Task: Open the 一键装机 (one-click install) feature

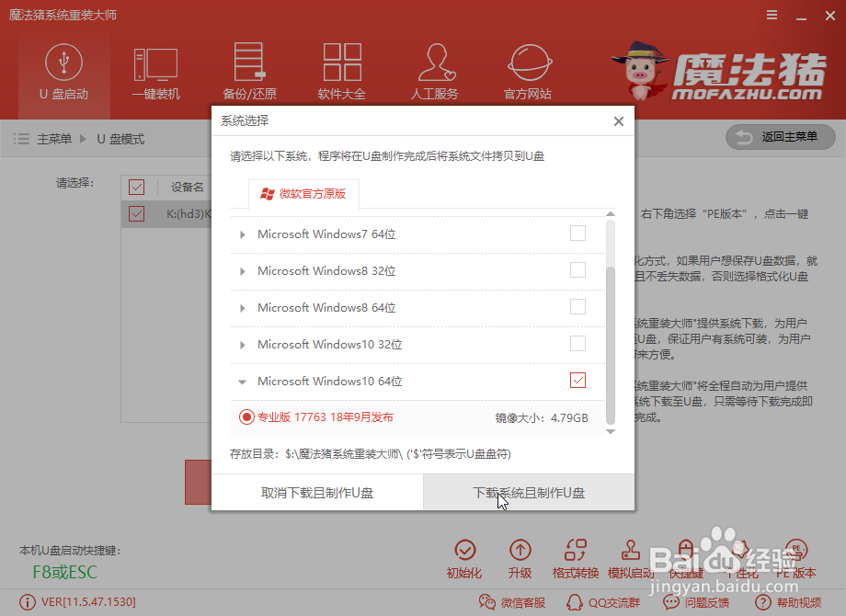Action: tap(156, 72)
